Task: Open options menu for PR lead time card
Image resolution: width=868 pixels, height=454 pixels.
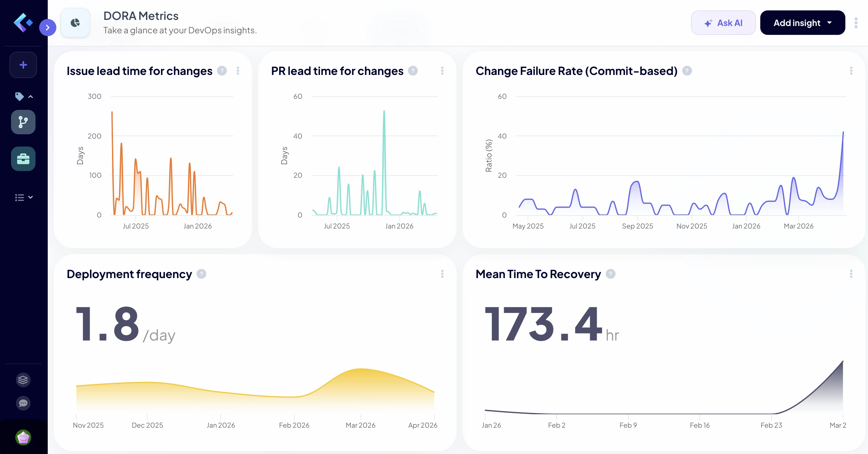Action: click(x=443, y=71)
